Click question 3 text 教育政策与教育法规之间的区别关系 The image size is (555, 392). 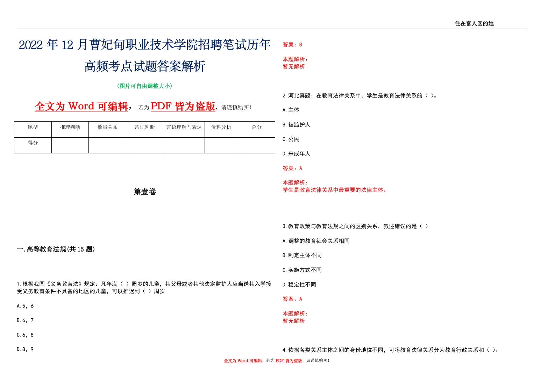pos(357,226)
